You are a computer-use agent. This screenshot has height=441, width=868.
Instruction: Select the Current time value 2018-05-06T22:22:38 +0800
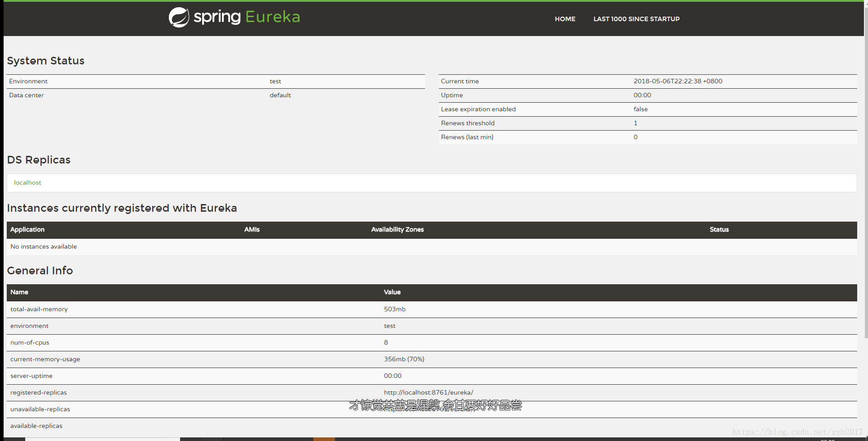678,81
